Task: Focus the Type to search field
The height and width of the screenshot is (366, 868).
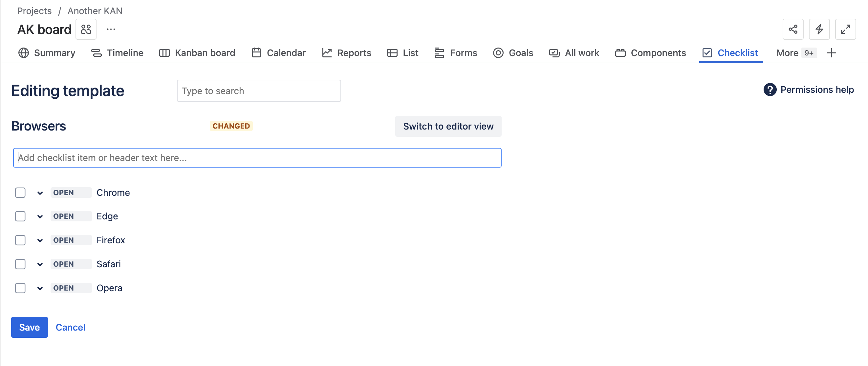Action: pyautogui.click(x=258, y=91)
